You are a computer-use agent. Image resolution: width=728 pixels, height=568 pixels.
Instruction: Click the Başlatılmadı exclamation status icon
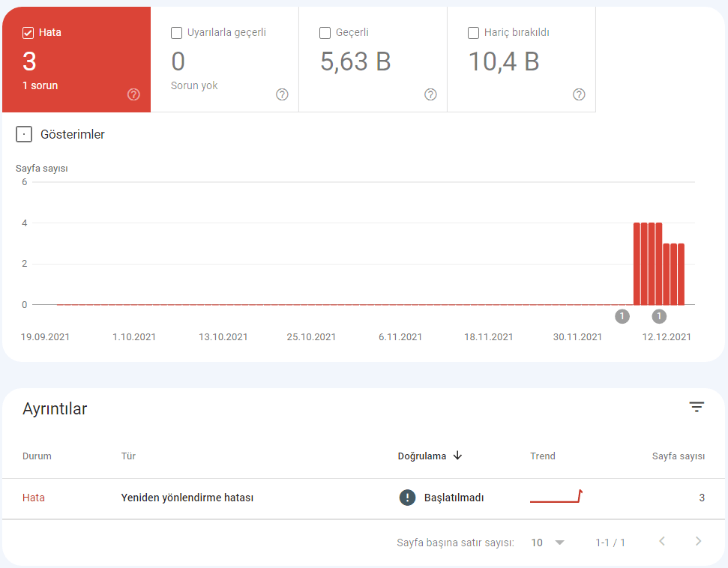(408, 498)
